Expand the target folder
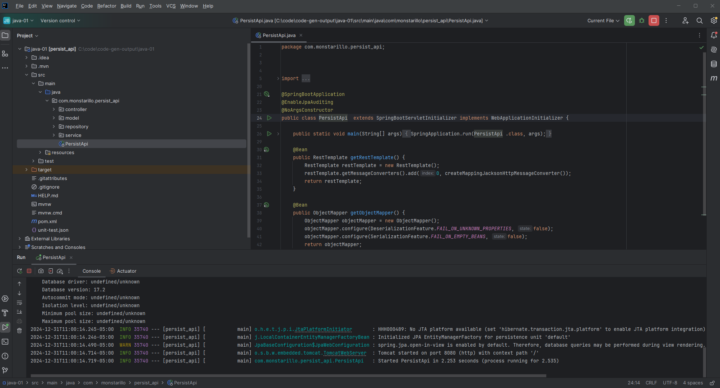The image size is (720, 388). click(x=26, y=170)
